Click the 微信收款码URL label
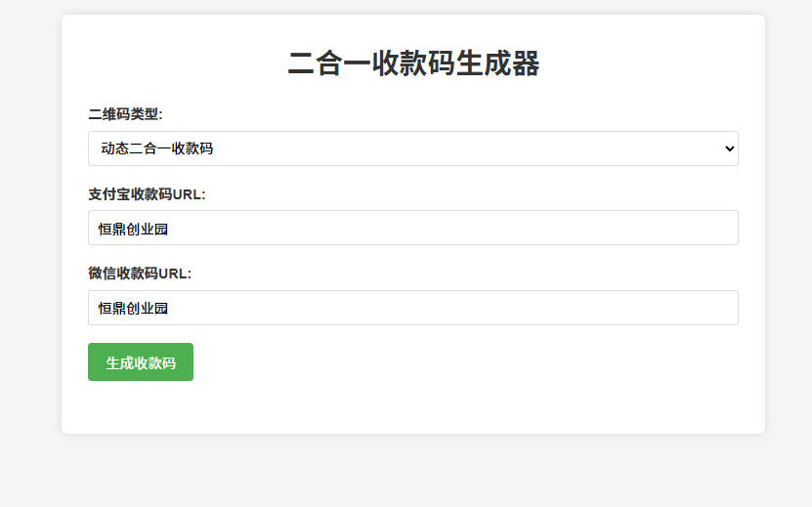 coord(140,274)
